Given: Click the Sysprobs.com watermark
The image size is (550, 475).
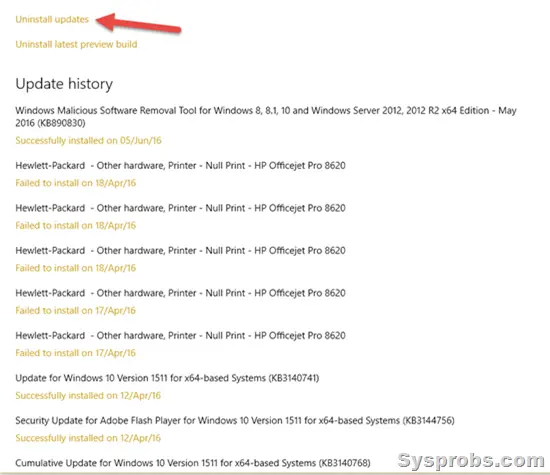Looking at the screenshot, I should click(x=471, y=460).
